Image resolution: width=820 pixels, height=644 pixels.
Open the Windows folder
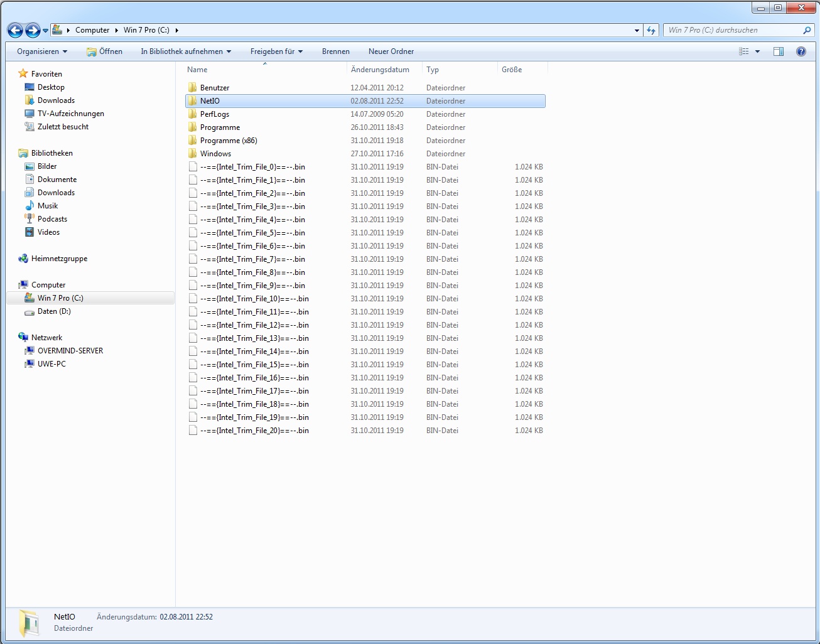point(215,154)
